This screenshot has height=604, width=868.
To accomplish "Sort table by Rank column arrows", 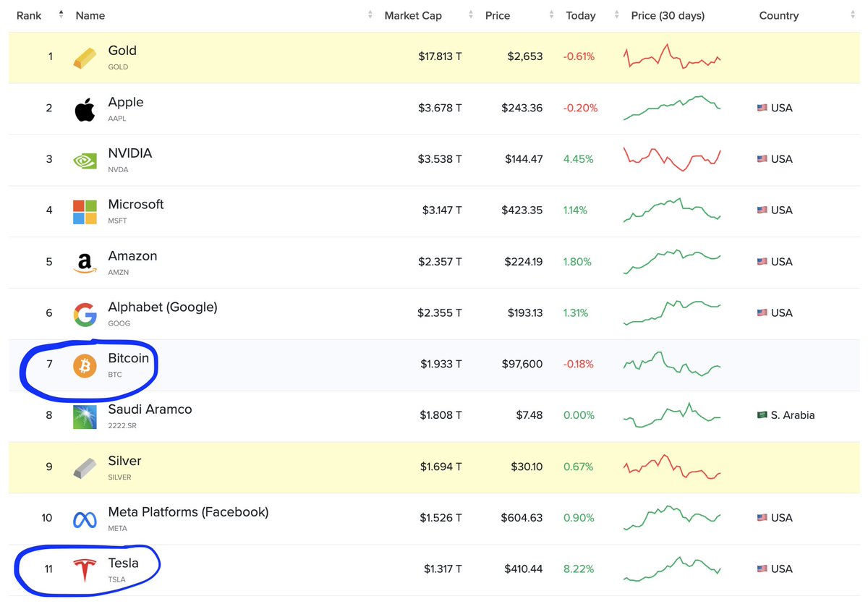I will [x=61, y=15].
